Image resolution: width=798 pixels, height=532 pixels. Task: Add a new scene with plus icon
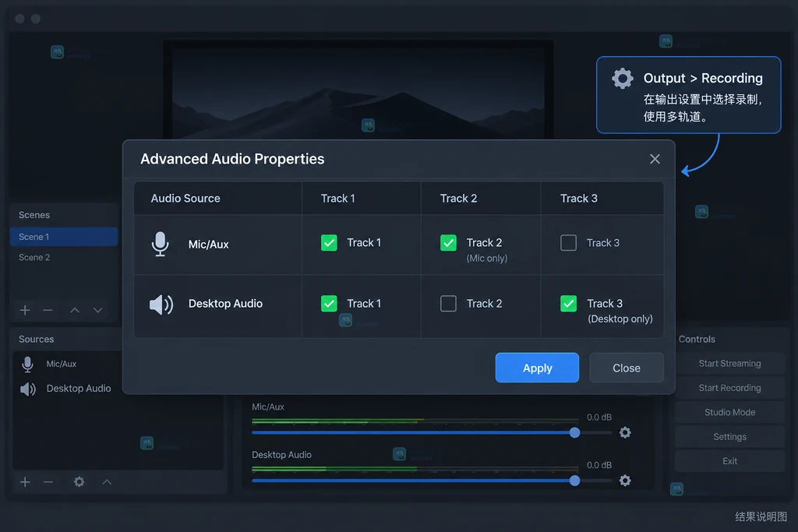(x=25, y=310)
